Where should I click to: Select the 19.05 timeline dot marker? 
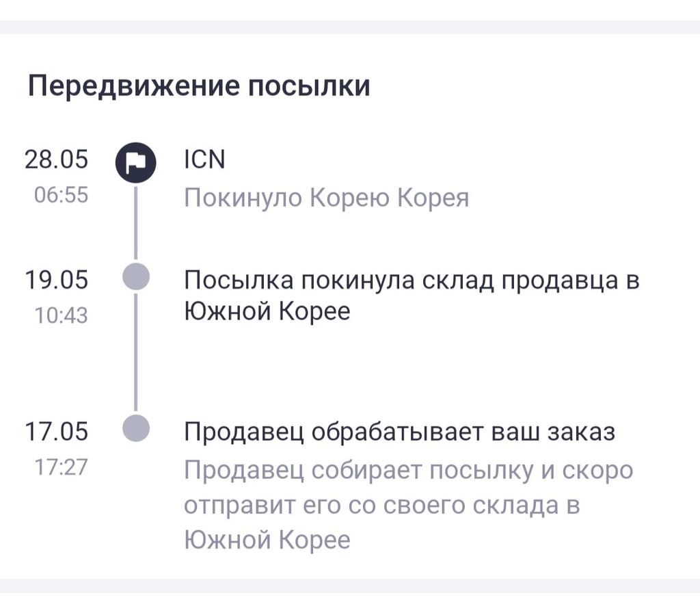coord(135,278)
